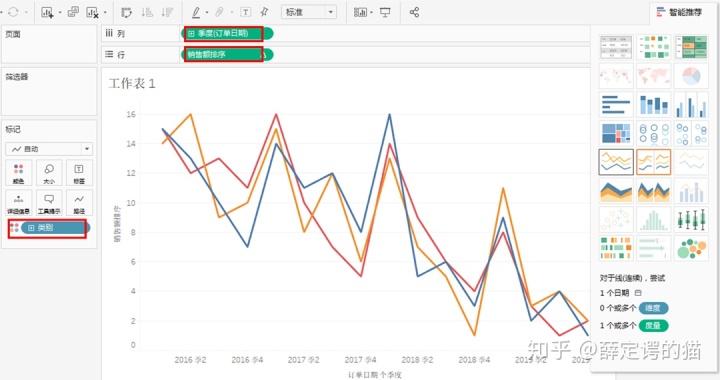This screenshot has height=380, width=720.
Task: Select Gantt chart in Show Me
Action: pyautogui.click(x=616, y=248)
